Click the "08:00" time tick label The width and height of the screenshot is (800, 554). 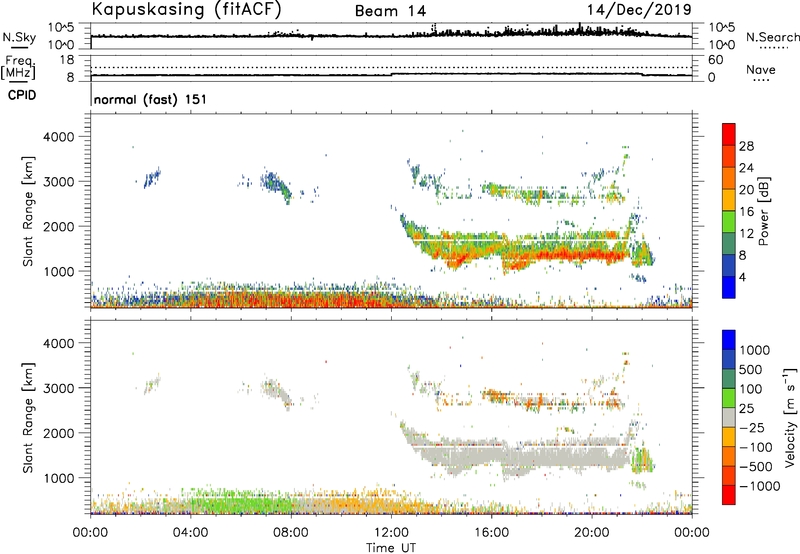[291, 533]
